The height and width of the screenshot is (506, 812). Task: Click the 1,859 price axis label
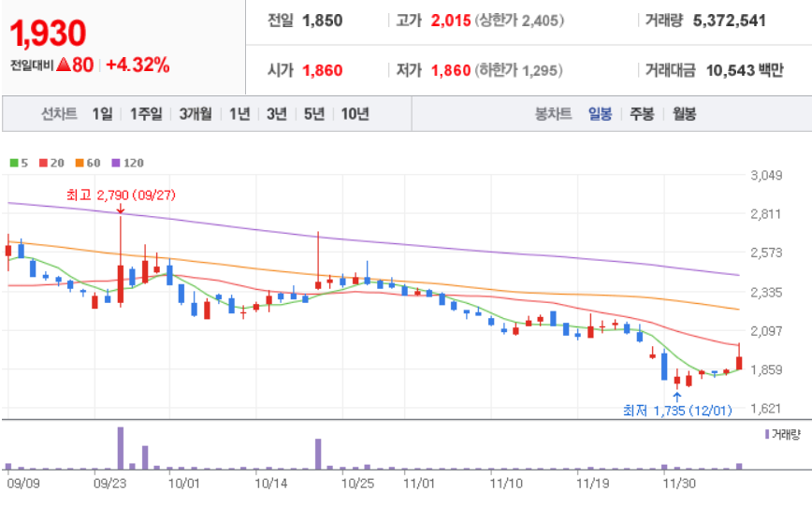pyautogui.click(x=766, y=369)
